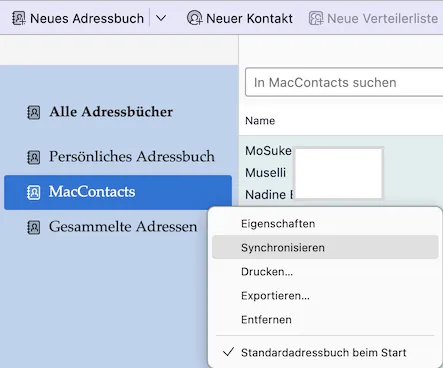
Task: Sort contacts by the Name column header
Action: (x=260, y=121)
